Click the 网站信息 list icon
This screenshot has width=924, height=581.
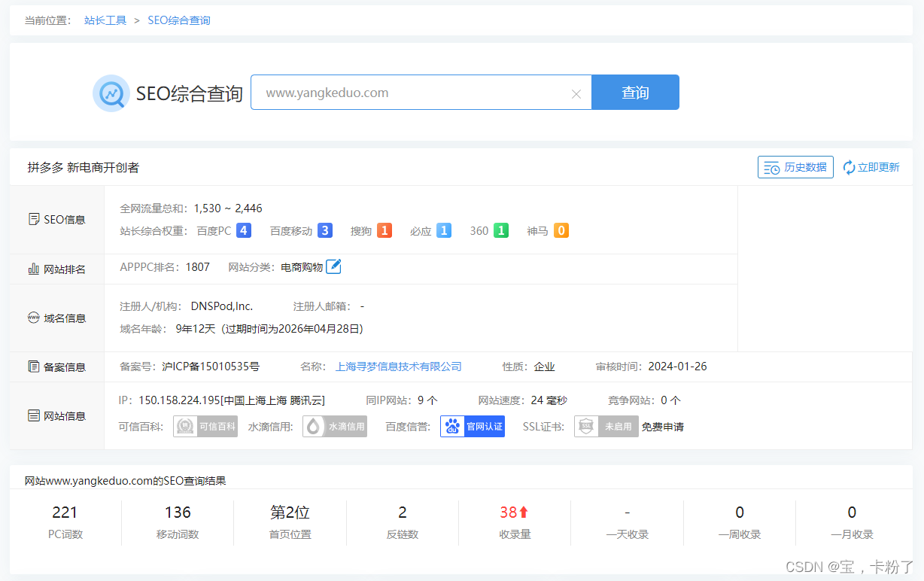(34, 415)
